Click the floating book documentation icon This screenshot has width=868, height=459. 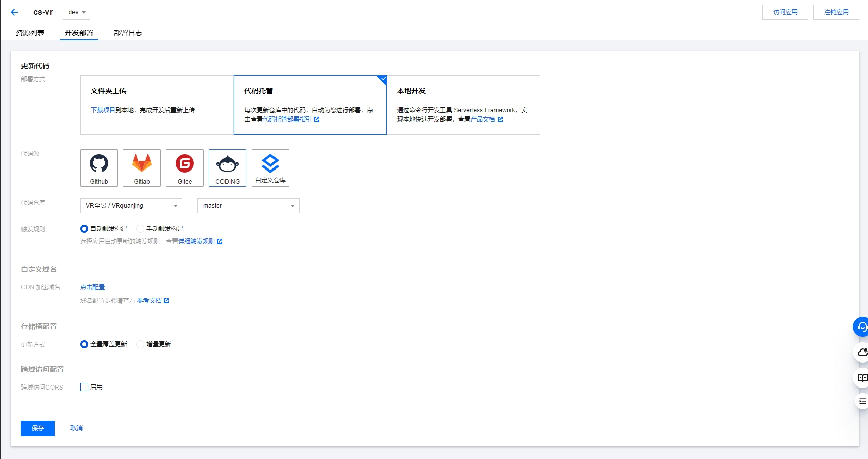pyautogui.click(x=862, y=378)
